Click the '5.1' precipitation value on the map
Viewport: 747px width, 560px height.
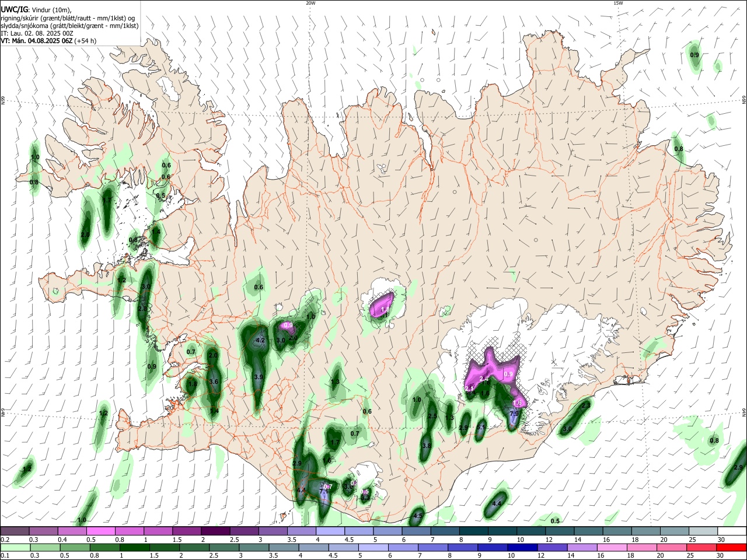(481, 427)
